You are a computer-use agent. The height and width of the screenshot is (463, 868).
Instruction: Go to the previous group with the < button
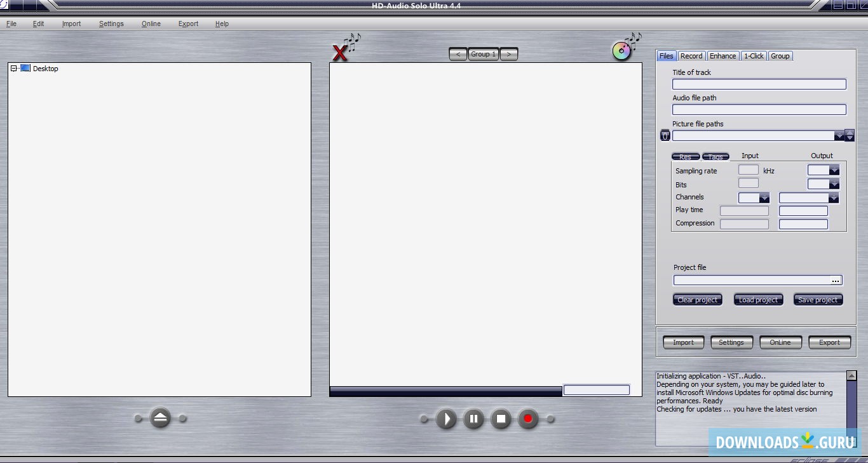458,55
